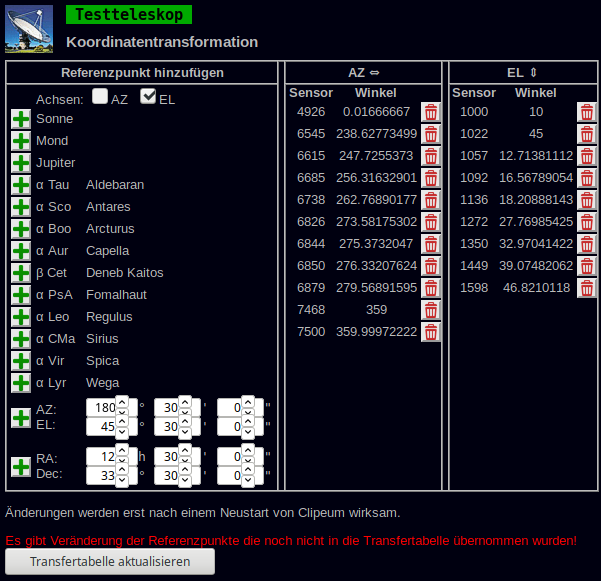Uncheck the EL axis checkbox
This screenshot has height=581, width=601.
[x=148, y=96]
